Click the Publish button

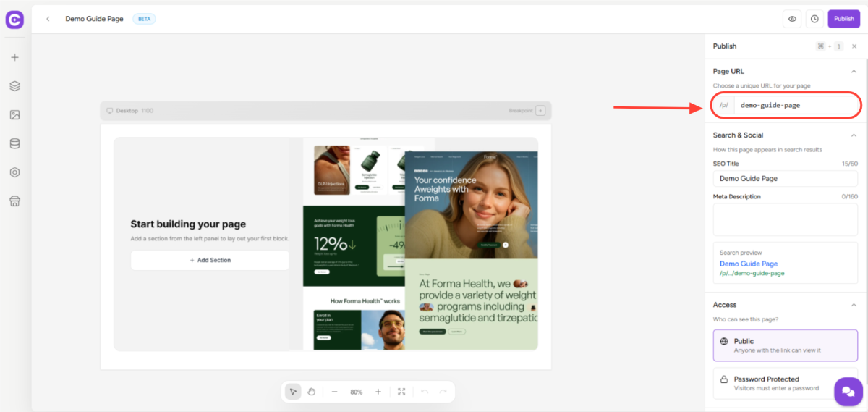(843, 19)
